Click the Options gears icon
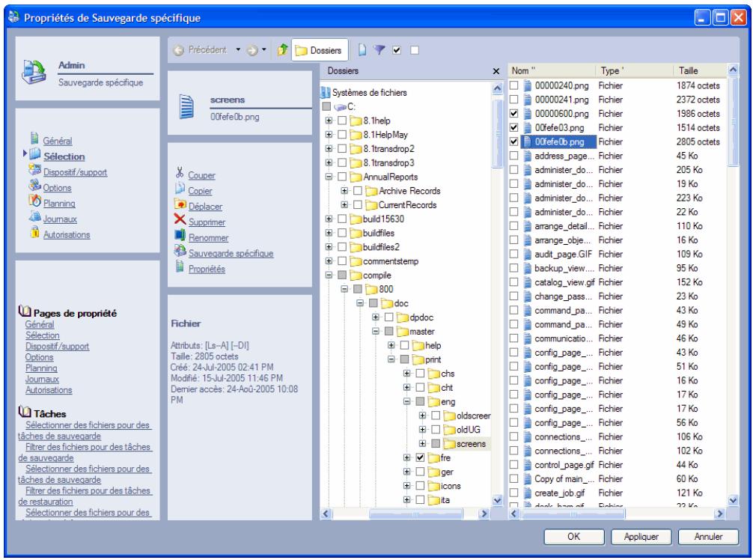The height and width of the screenshot is (560, 753). (34, 186)
